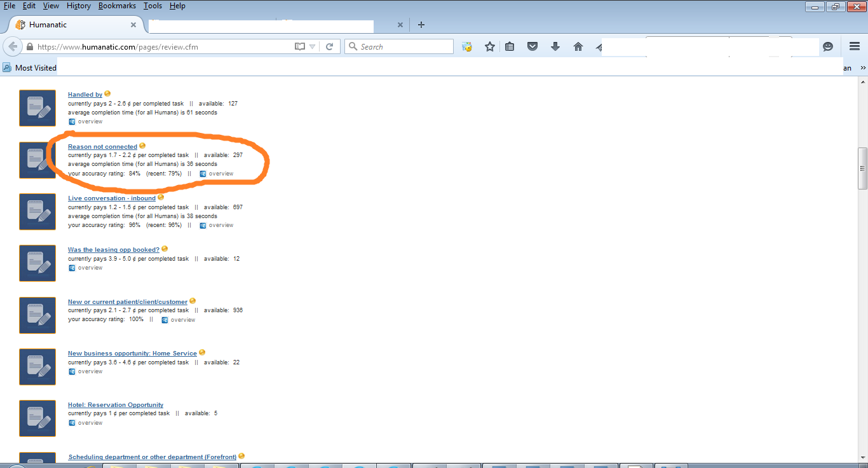Click the New or current patient thumbnail
Viewport: 868px width, 468px height.
[x=37, y=315]
